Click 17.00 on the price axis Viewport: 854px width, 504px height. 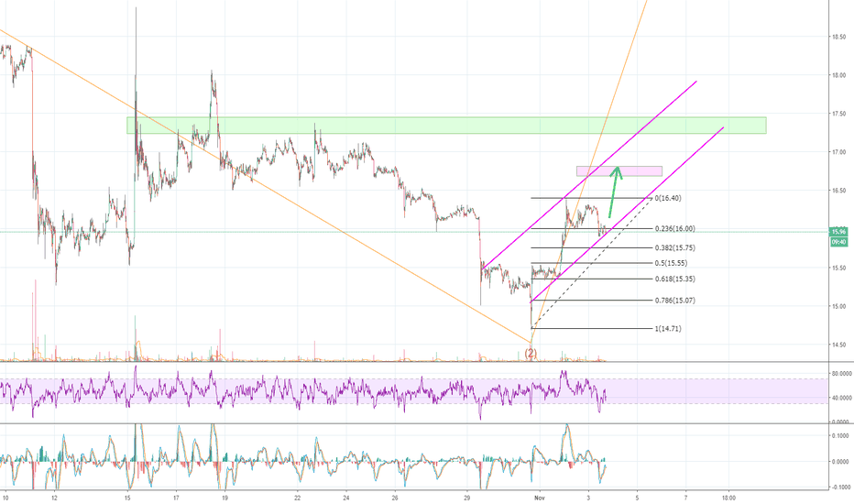click(x=838, y=152)
